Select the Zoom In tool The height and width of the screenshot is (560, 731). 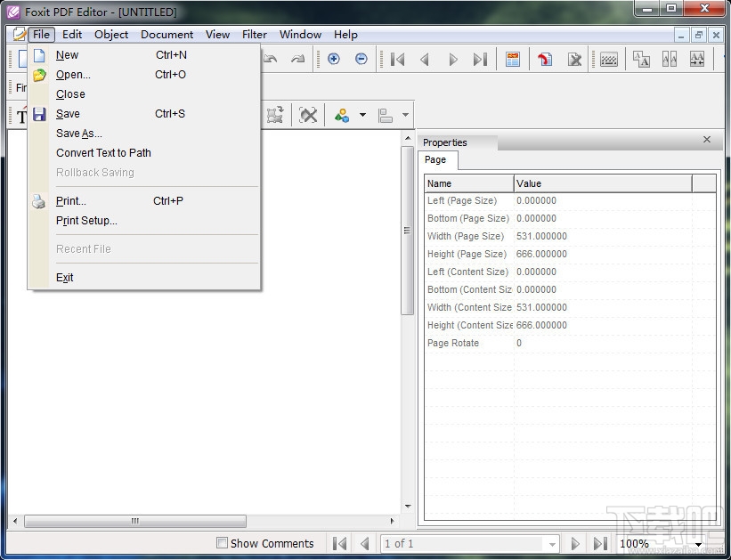pyautogui.click(x=334, y=59)
